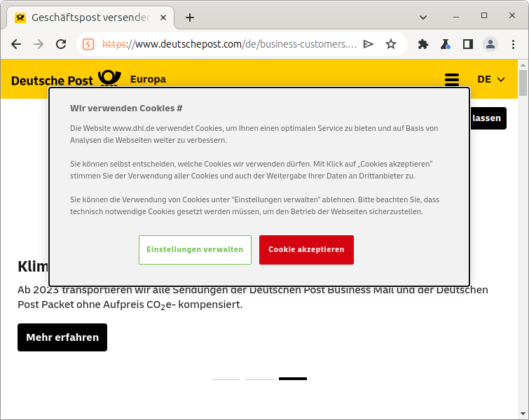Click the Deutsche Post horn logo
The image size is (529, 420).
tap(109, 78)
